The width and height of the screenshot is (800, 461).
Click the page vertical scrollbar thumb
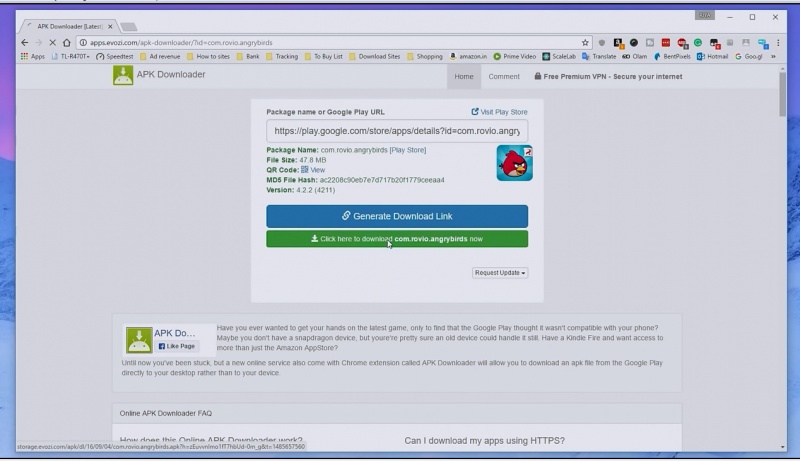coord(783,94)
